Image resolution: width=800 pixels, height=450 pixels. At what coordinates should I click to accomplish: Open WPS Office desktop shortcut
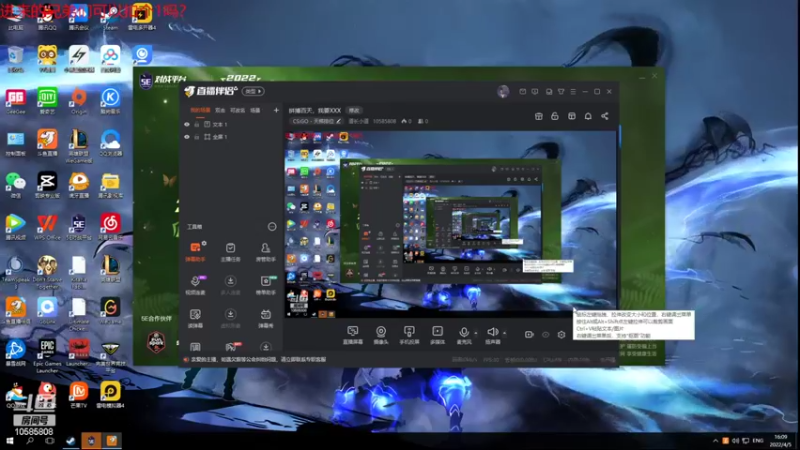pos(47,227)
